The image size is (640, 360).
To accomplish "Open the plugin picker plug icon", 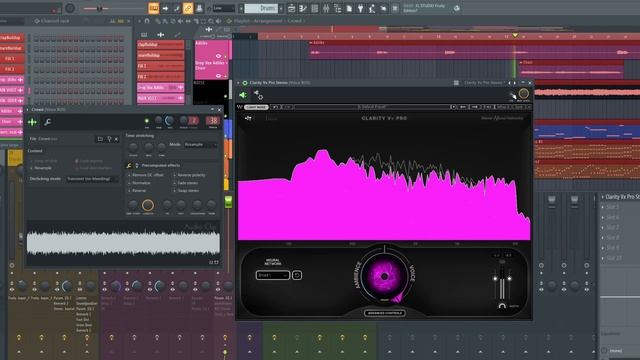I will coord(360,8).
